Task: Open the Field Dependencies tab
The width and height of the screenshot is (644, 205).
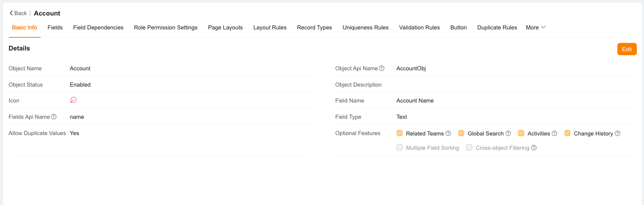Action: point(98,27)
